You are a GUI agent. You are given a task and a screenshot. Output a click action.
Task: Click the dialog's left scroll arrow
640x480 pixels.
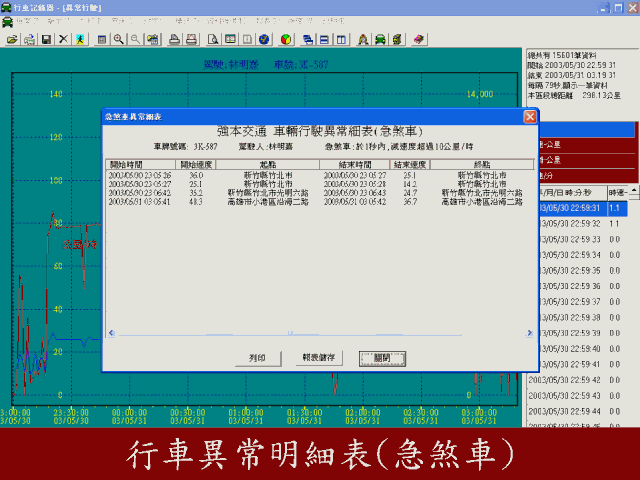(x=111, y=333)
